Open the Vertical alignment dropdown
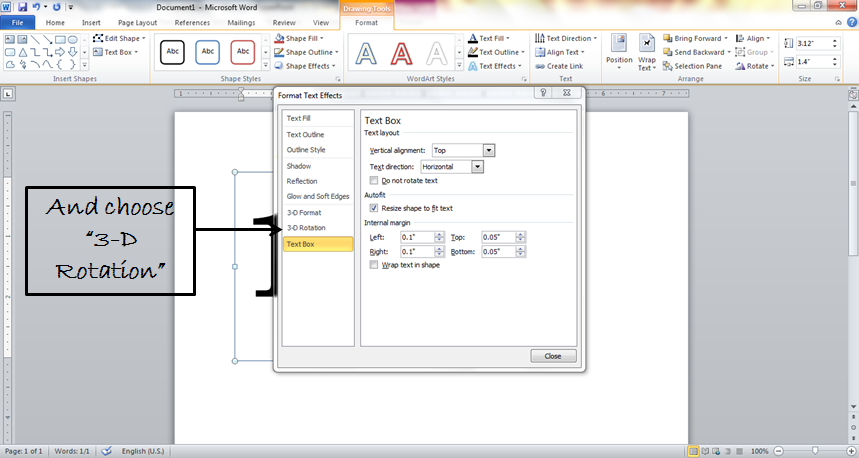The image size is (859, 458). tap(489, 150)
